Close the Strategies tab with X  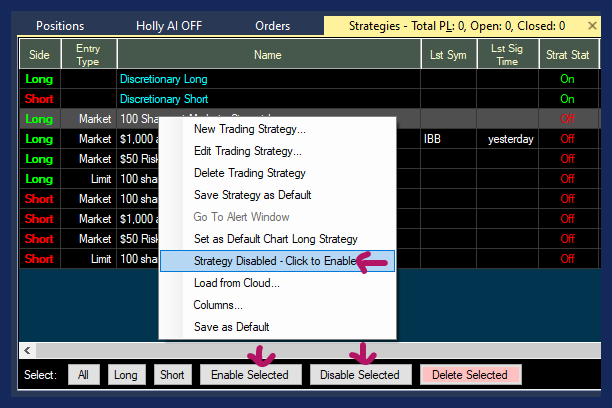click(x=592, y=25)
